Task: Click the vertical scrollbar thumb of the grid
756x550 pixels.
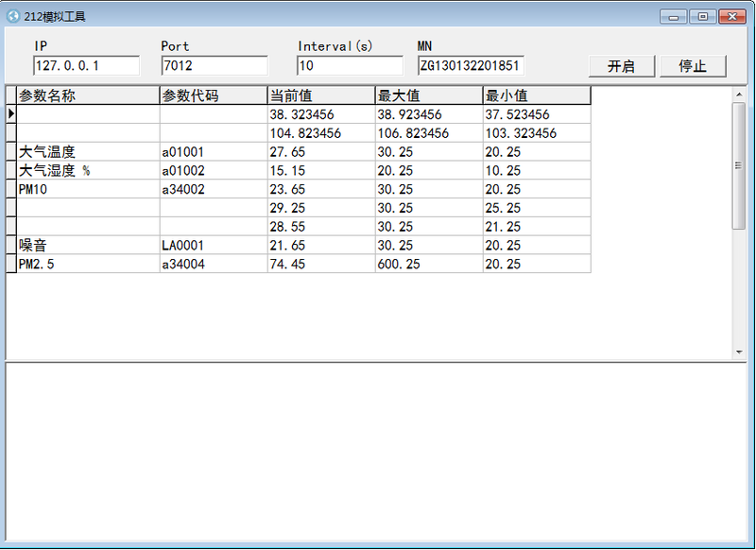Action: click(x=739, y=165)
